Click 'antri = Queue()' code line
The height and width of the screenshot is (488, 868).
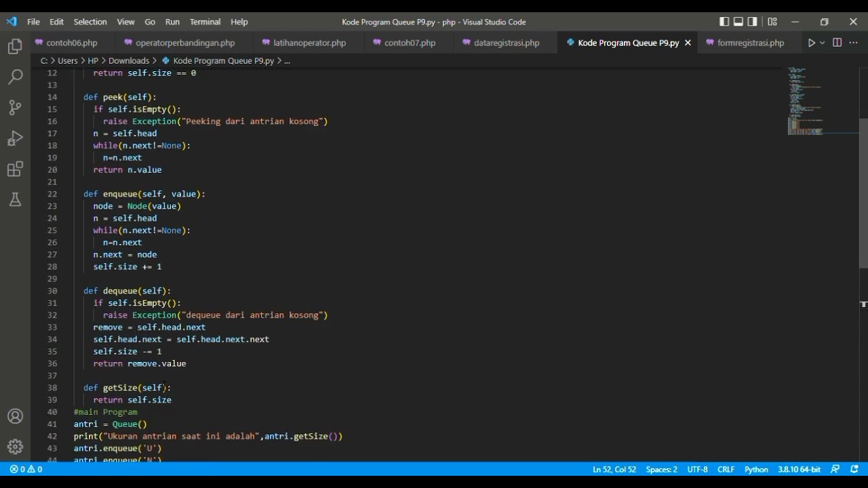[111, 424]
